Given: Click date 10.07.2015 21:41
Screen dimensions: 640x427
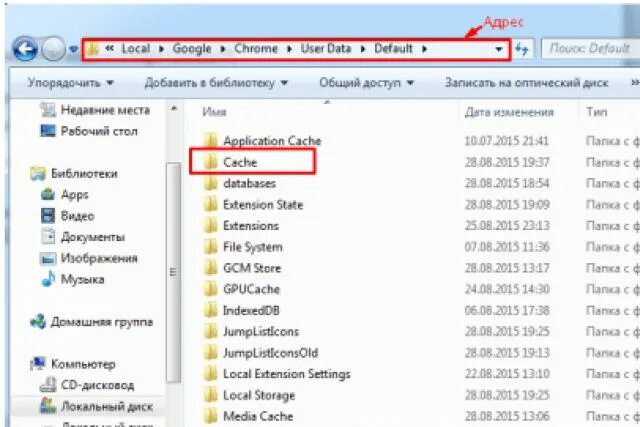Looking at the screenshot, I should coord(507,141).
